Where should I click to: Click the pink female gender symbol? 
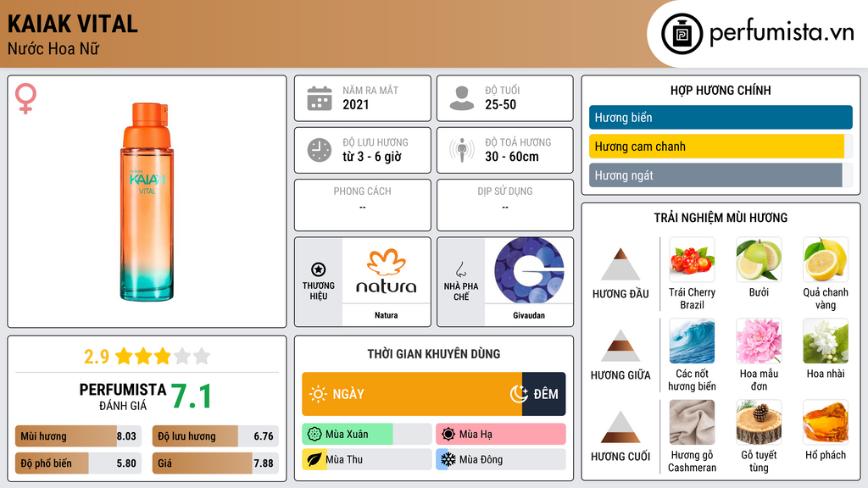pos(25,98)
